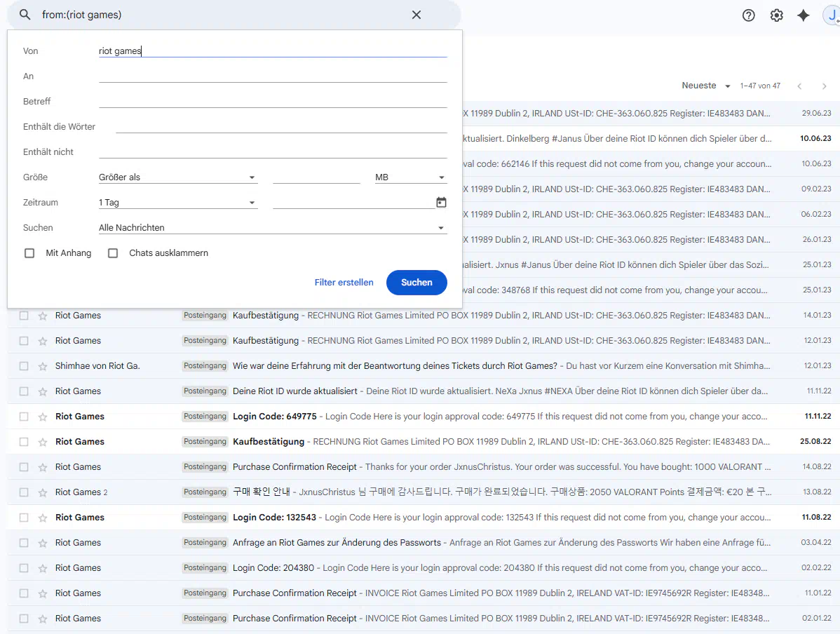Focus the Betreff input field
The height and width of the screenshot is (634, 840).
pyautogui.click(x=273, y=101)
